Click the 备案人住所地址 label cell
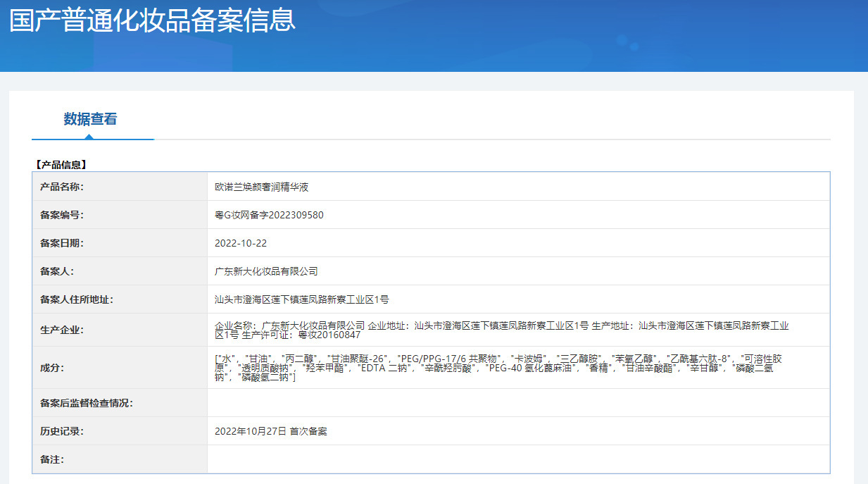868x484 pixels. 120,299
